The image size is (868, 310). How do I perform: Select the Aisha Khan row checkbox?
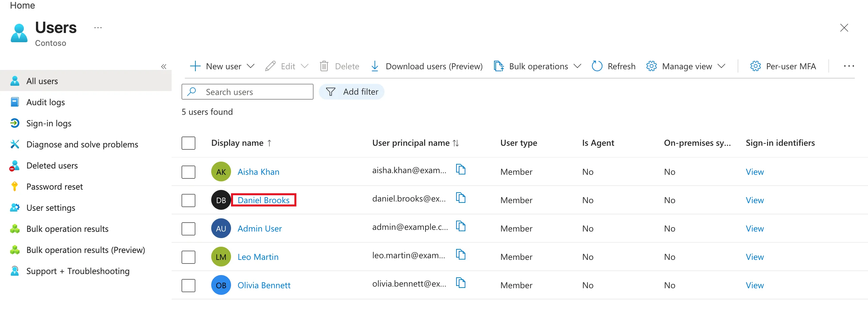(x=188, y=172)
